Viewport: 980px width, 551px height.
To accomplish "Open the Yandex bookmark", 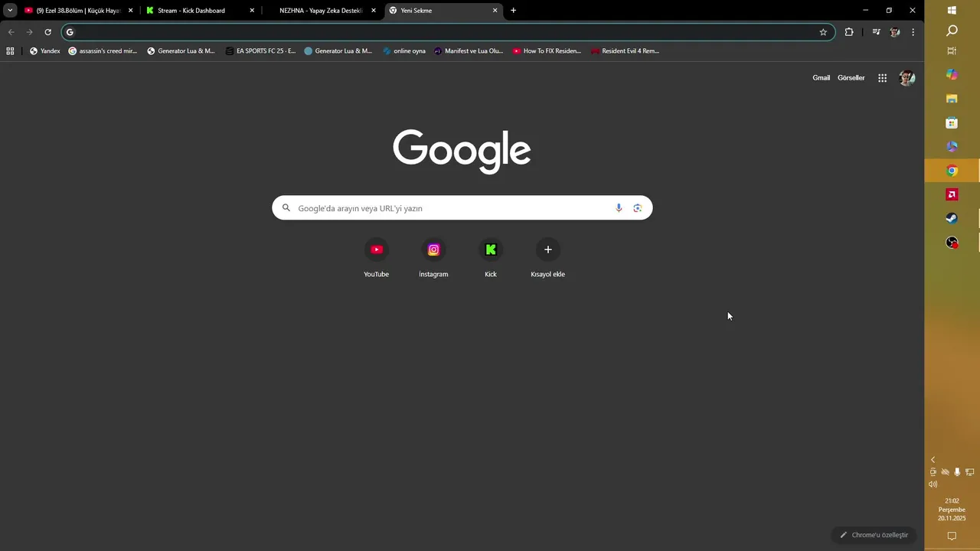I will 44,51.
